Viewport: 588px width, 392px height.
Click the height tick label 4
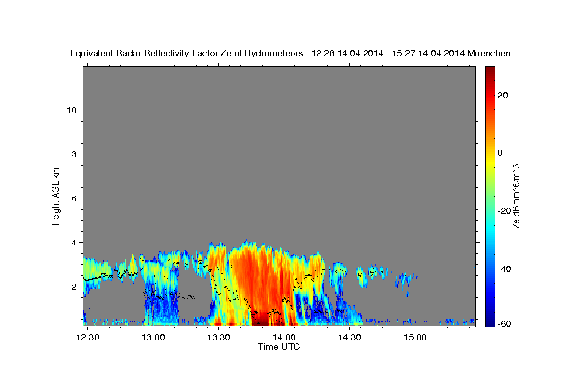75,242
